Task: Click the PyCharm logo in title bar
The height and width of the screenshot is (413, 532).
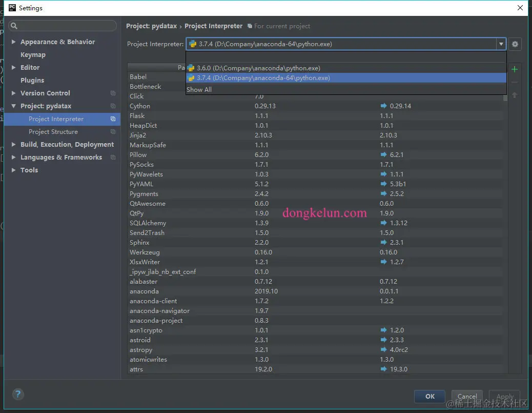Action: click(x=12, y=8)
